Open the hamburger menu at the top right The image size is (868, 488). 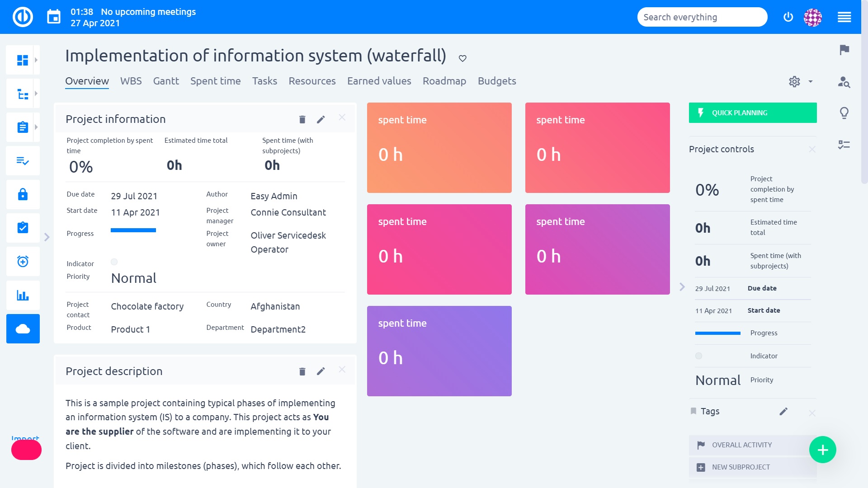pos(844,17)
